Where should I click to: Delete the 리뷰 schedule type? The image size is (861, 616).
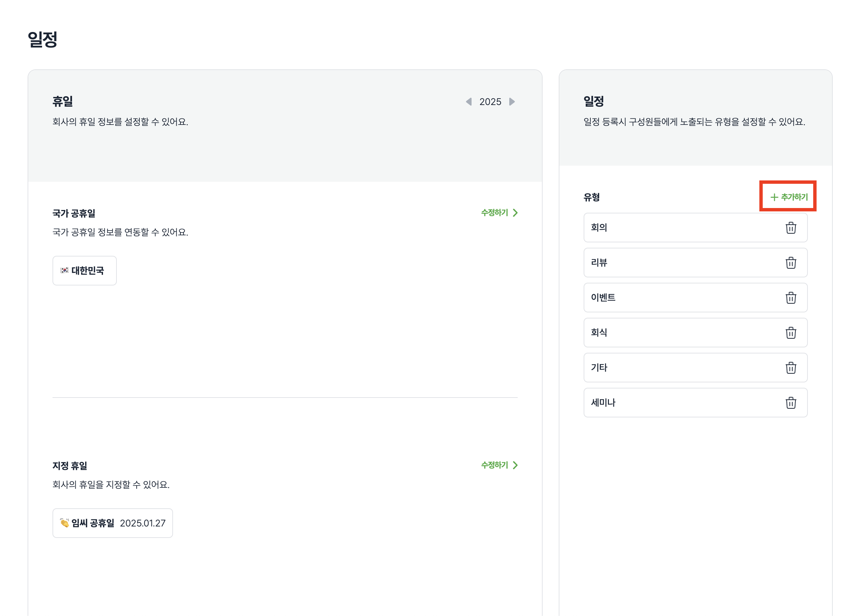(790, 263)
